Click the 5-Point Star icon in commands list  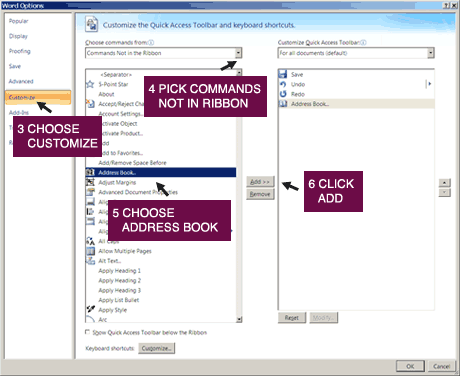[90, 84]
